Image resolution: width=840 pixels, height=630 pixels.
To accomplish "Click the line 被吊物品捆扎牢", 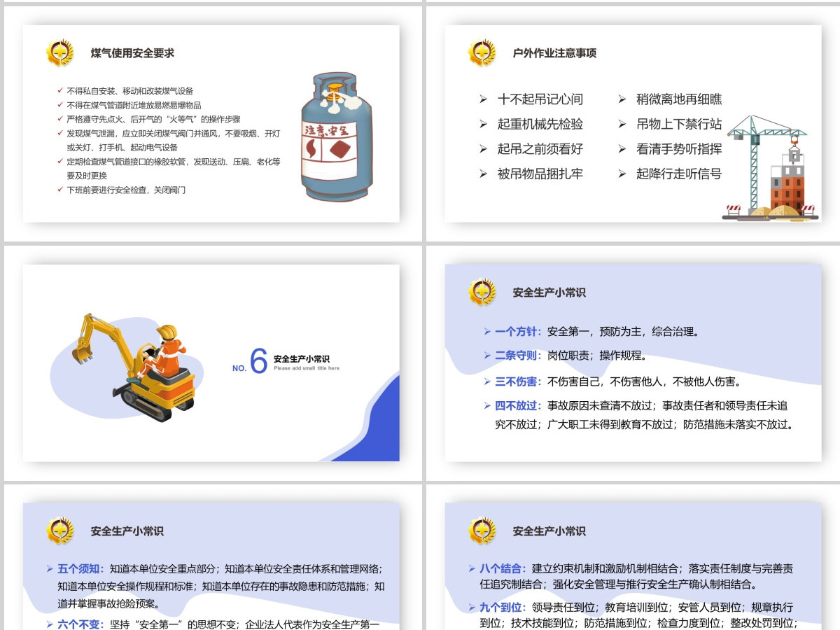I will [x=540, y=174].
